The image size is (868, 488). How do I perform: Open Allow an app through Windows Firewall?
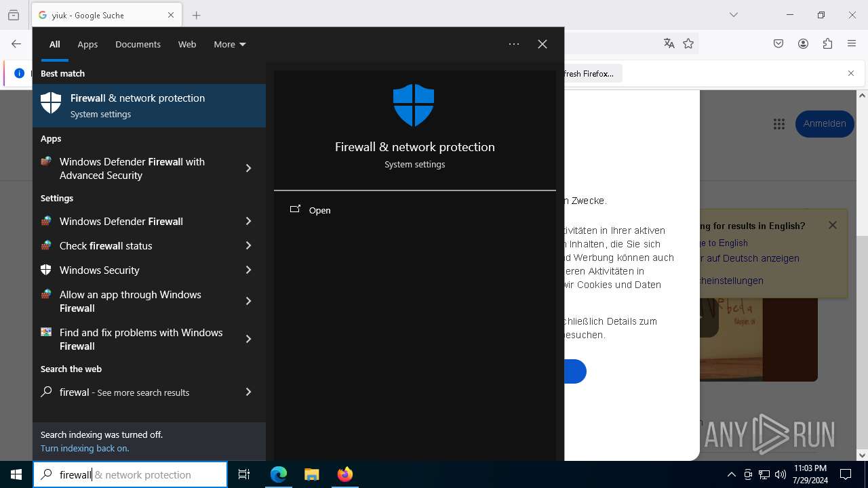(132, 301)
